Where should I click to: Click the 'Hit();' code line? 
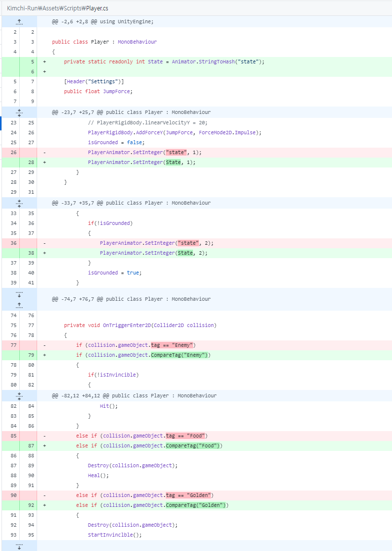[109, 406]
